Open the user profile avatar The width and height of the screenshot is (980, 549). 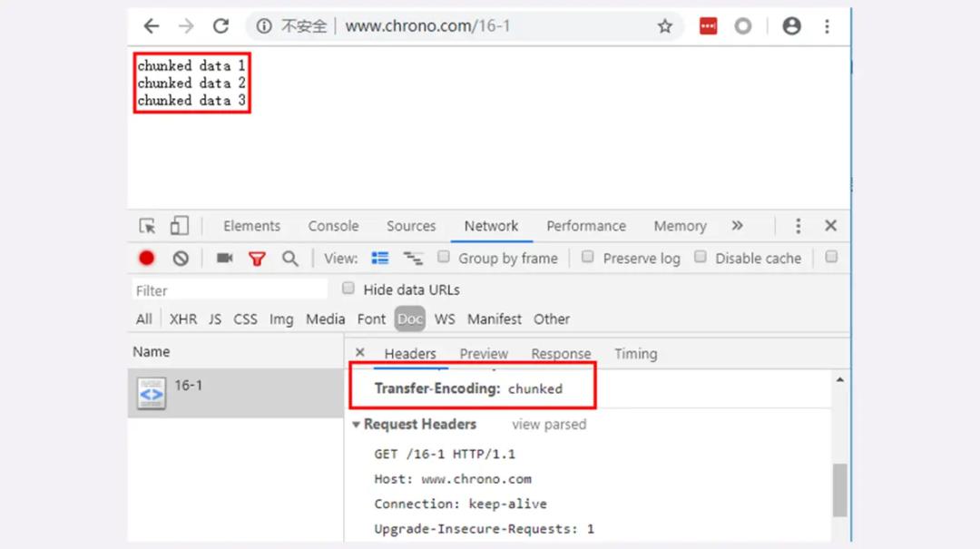pos(792,26)
